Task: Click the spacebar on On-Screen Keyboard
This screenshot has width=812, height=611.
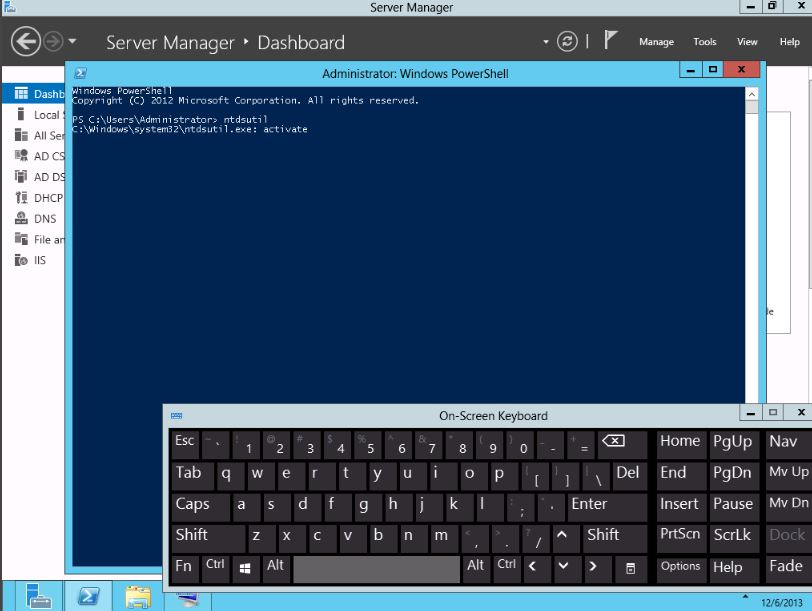Action: tap(376, 569)
